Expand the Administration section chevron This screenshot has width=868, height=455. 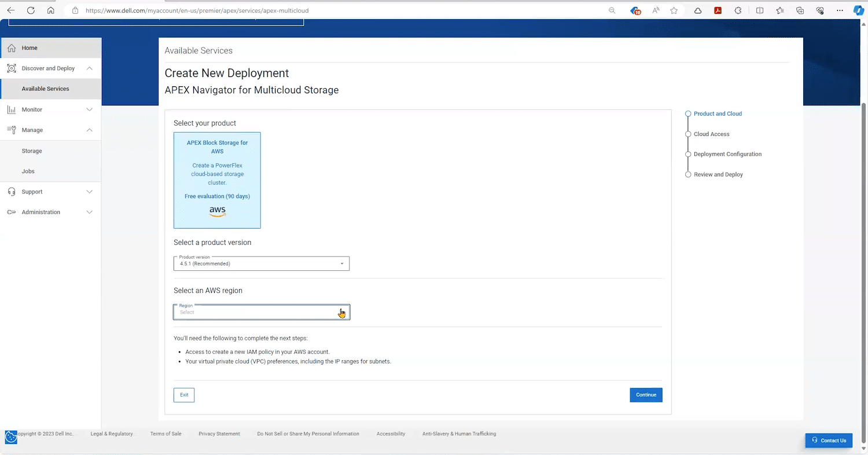pyautogui.click(x=89, y=212)
